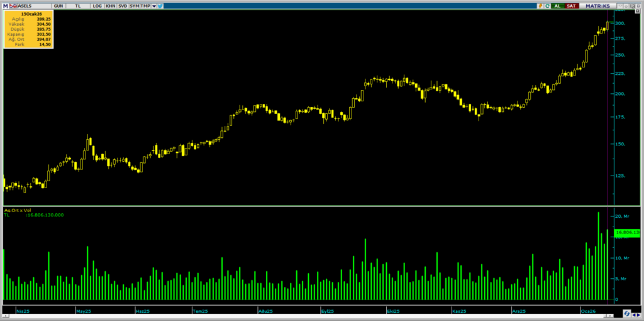Image resolution: width=644 pixels, height=321 pixels.
Task: Click the 125 price axis label
Action: pyautogui.click(x=621, y=176)
